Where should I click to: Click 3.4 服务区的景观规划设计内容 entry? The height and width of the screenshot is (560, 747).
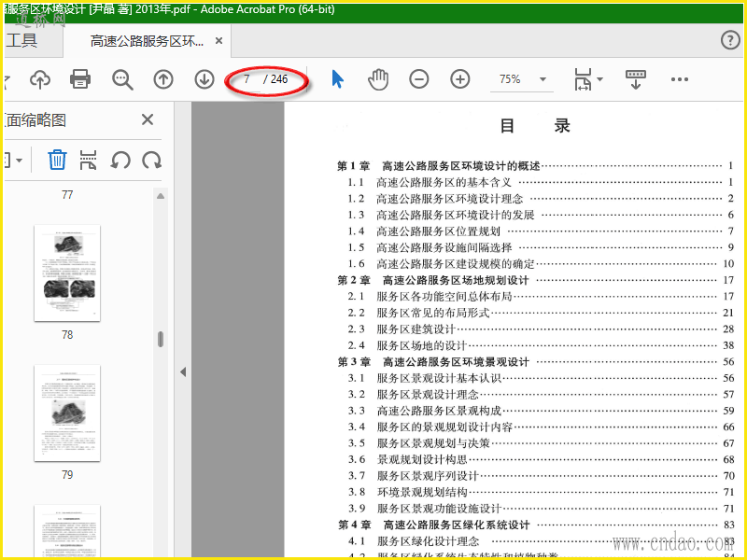[541, 427]
